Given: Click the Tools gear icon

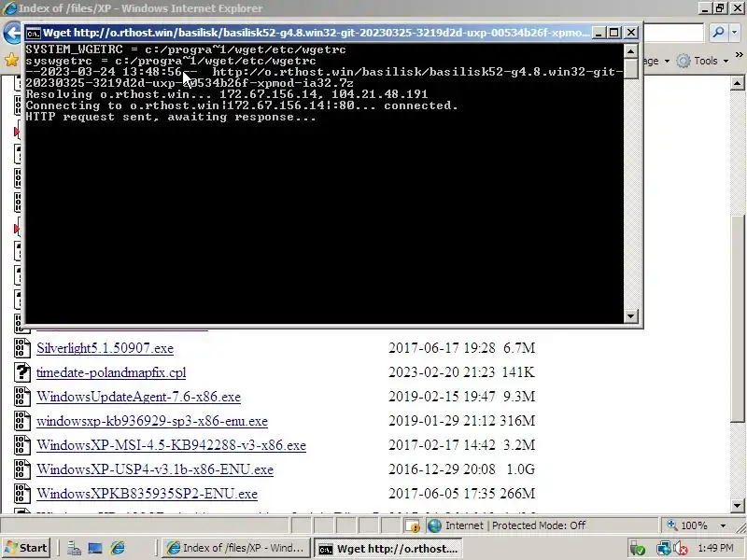Looking at the screenshot, I should click(x=684, y=61).
